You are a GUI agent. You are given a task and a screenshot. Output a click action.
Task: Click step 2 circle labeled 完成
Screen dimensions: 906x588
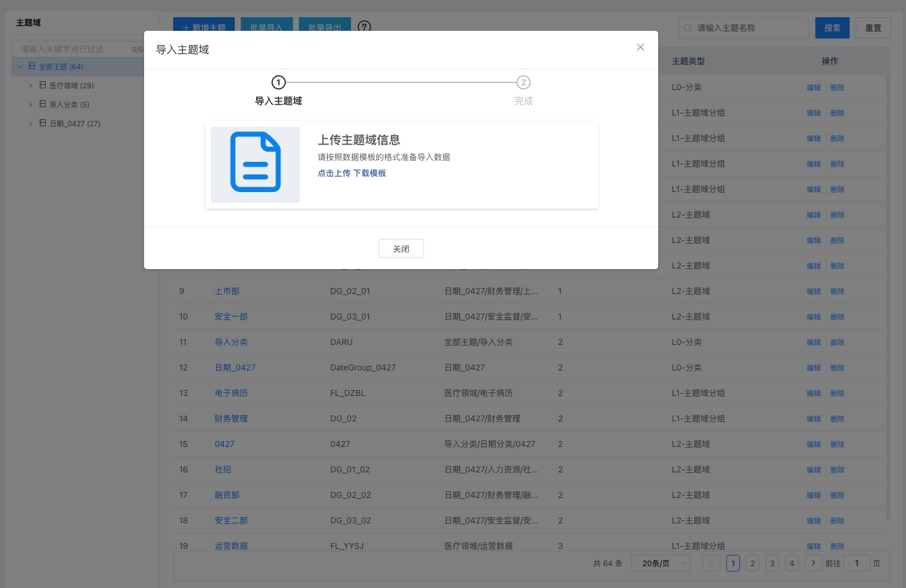(x=523, y=82)
